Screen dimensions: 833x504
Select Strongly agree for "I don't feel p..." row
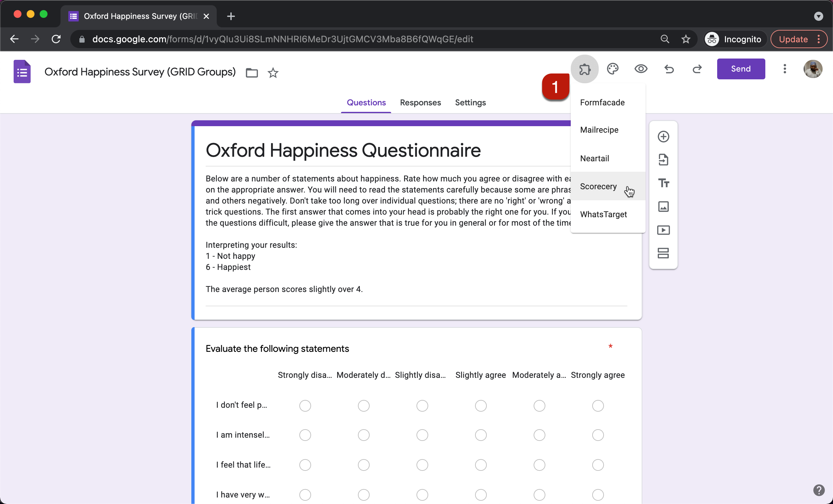click(598, 405)
